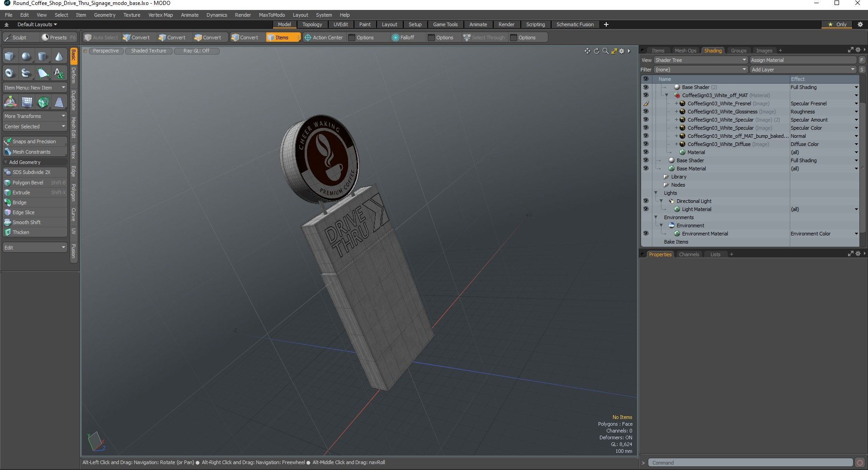Click the Command input field
Viewport: 868px width, 470px height.
point(750,463)
